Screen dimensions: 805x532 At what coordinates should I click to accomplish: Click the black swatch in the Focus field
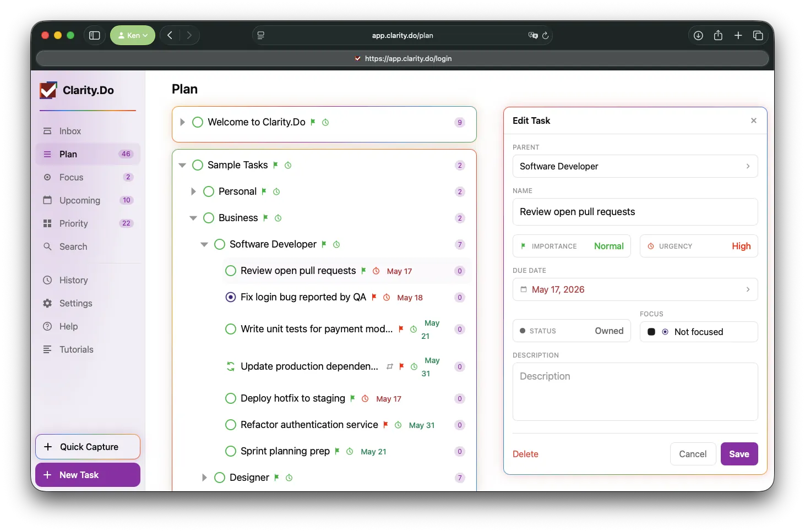651,332
